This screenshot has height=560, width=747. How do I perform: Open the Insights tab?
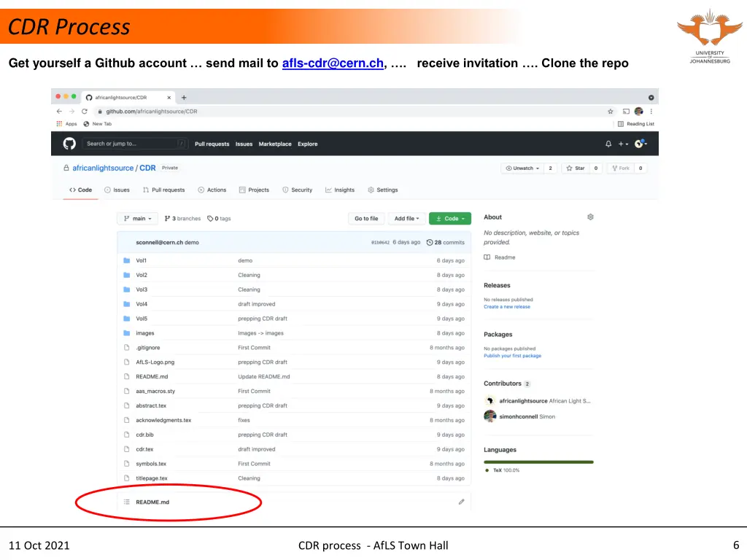click(x=340, y=190)
